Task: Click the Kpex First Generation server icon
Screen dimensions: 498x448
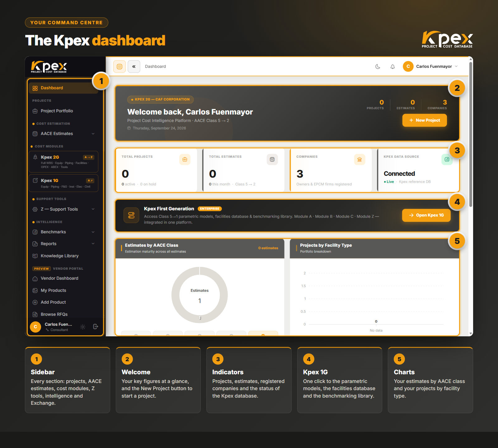Action: tap(131, 215)
